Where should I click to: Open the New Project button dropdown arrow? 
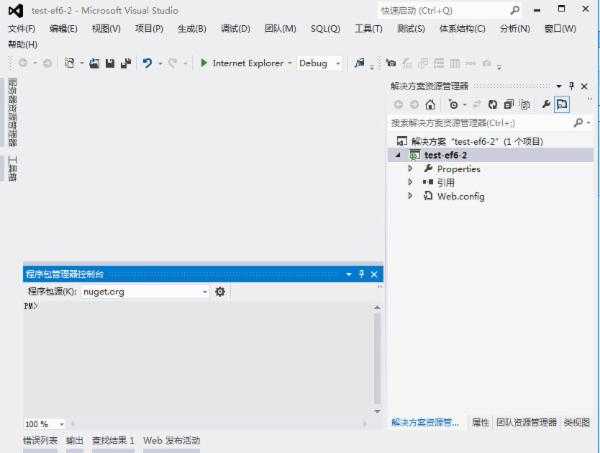(82, 63)
